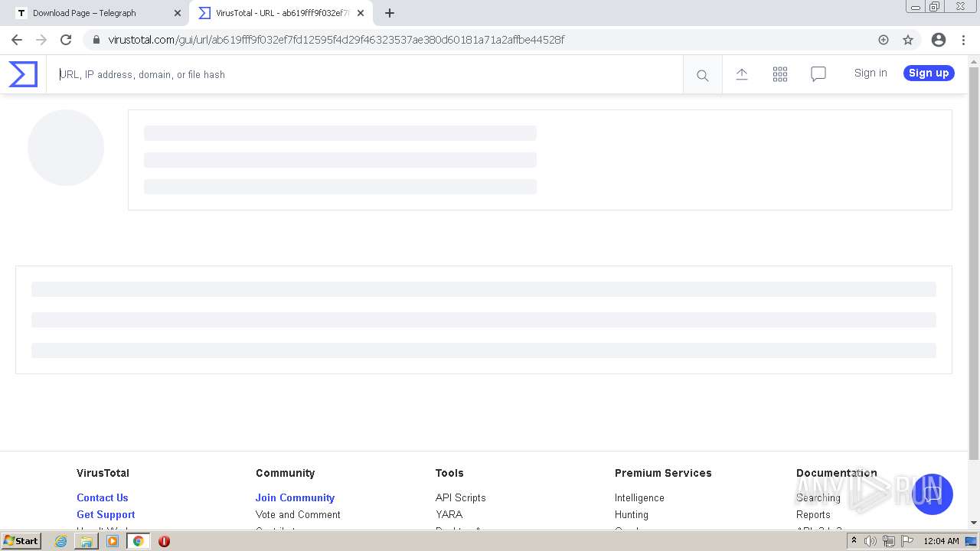The image size is (980, 551).
Task: Open the YARA link
Action: (x=449, y=514)
